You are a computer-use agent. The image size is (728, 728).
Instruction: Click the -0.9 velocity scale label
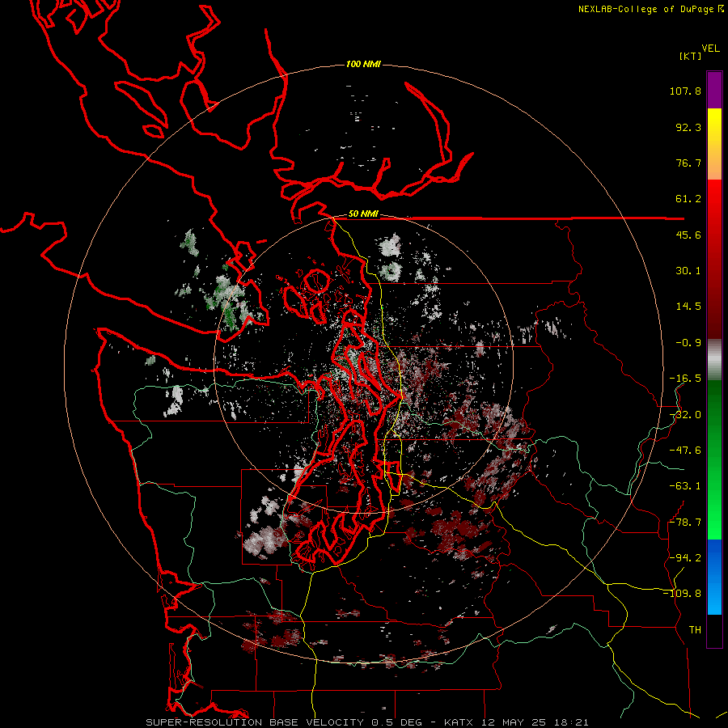(x=688, y=343)
